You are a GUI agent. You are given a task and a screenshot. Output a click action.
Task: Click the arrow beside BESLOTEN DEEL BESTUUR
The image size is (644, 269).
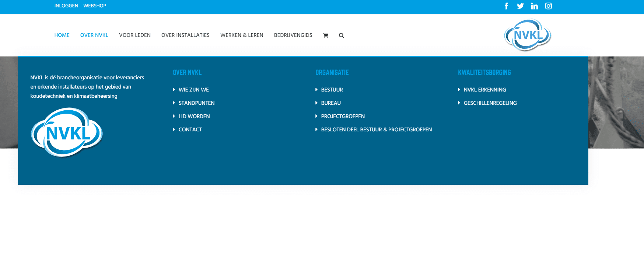point(316,130)
